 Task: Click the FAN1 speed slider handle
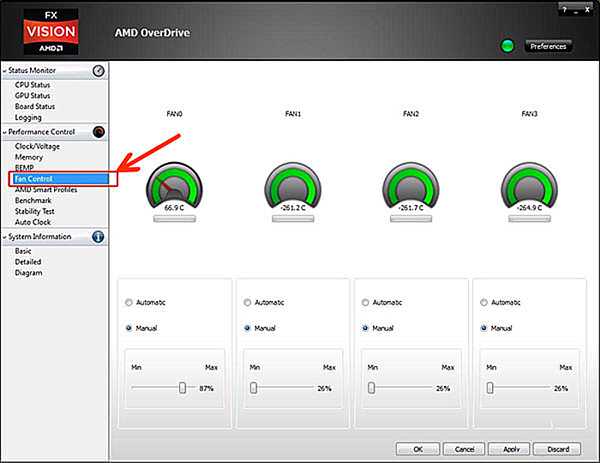coord(253,388)
